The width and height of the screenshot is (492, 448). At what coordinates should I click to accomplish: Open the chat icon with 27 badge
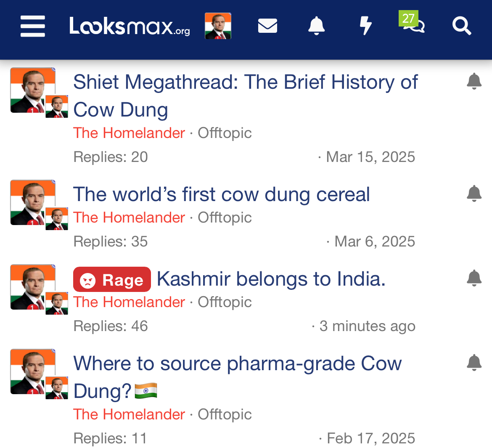[412, 23]
